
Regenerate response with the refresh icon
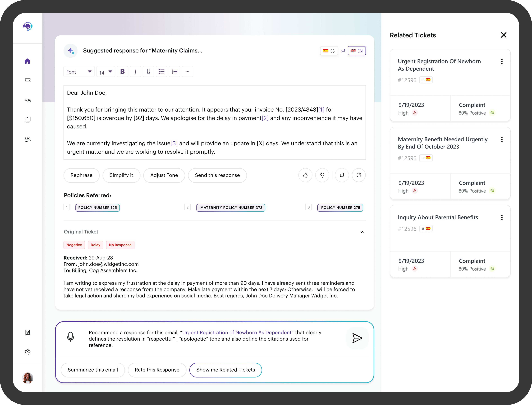click(x=359, y=175)
